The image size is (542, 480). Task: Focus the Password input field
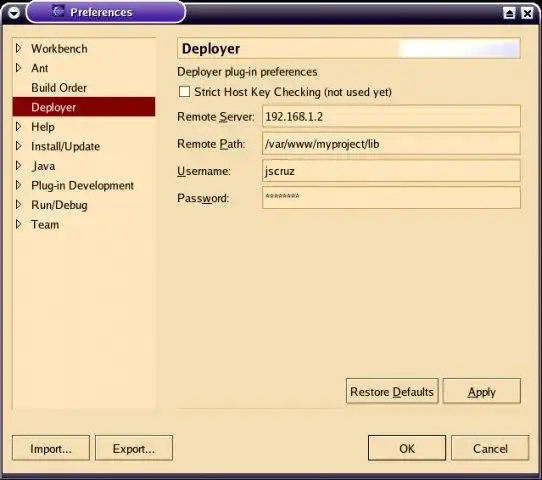pos(391,198)
